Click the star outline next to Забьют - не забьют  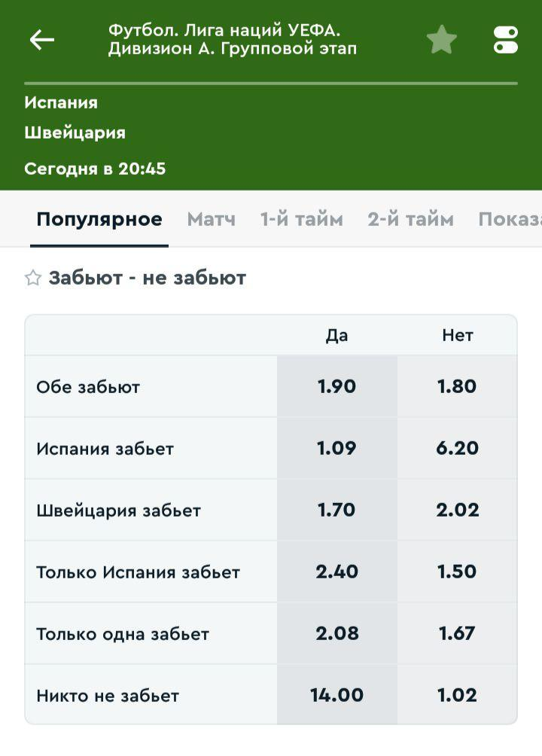[30, 277]
